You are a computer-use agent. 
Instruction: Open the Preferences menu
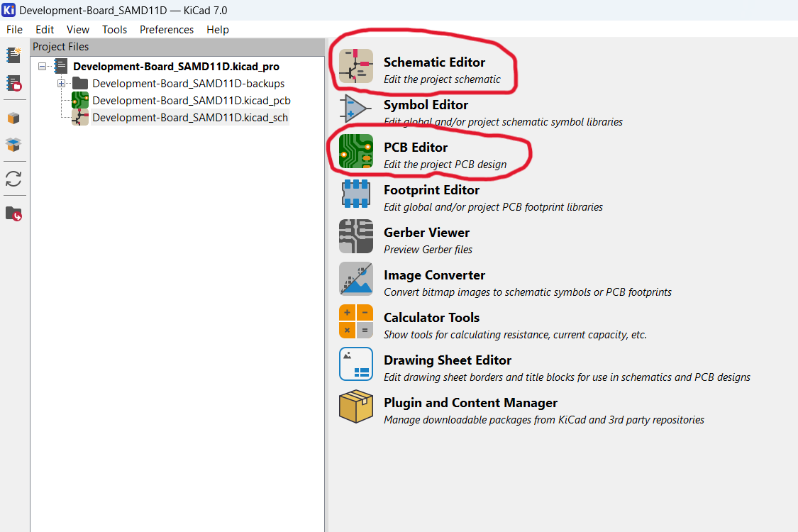coord(167,30)
